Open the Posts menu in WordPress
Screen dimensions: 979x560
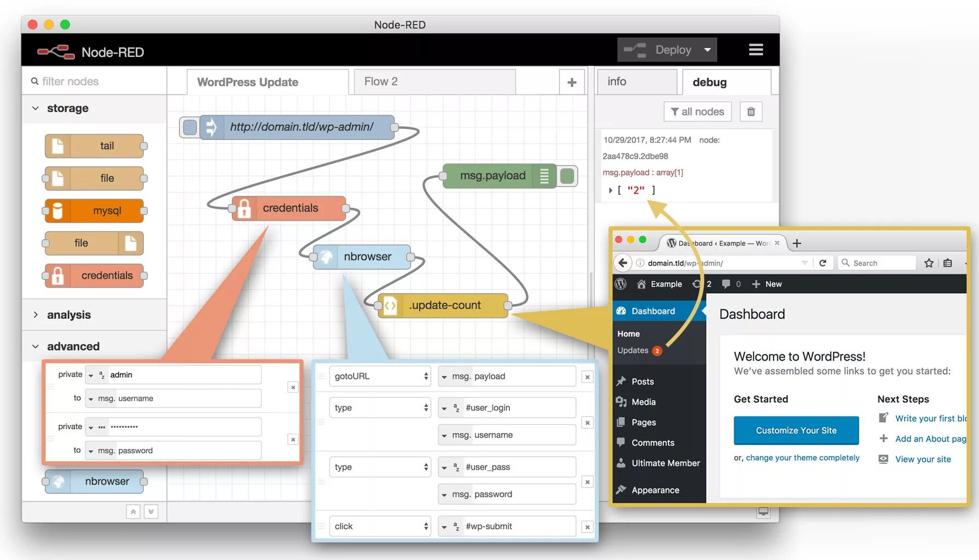pyautogui.click(x=642, y=382)
